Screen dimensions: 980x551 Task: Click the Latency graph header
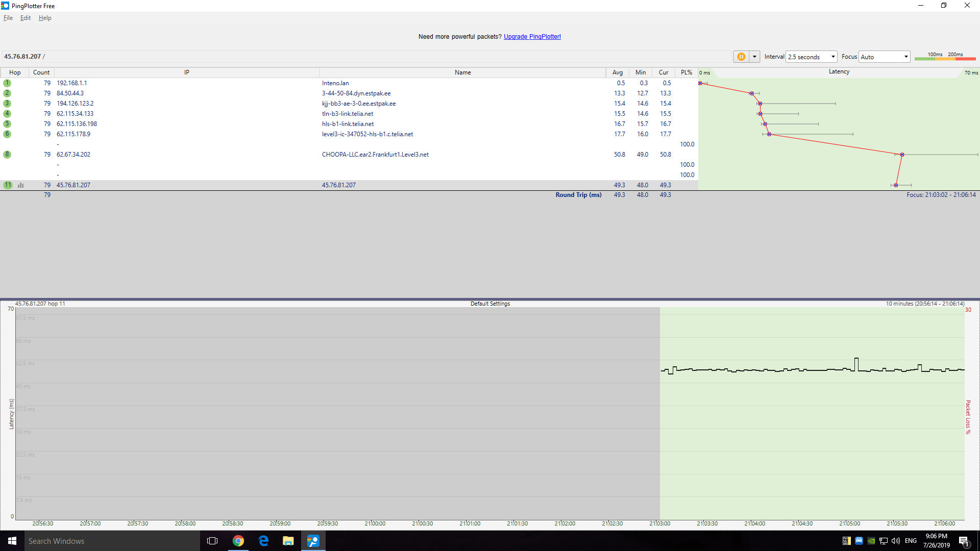coord(839,72)
